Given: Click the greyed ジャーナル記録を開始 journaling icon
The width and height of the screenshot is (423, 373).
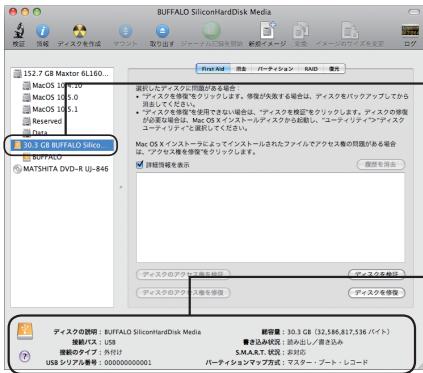Looking at the screenshot, I should [x=211, y=30].
